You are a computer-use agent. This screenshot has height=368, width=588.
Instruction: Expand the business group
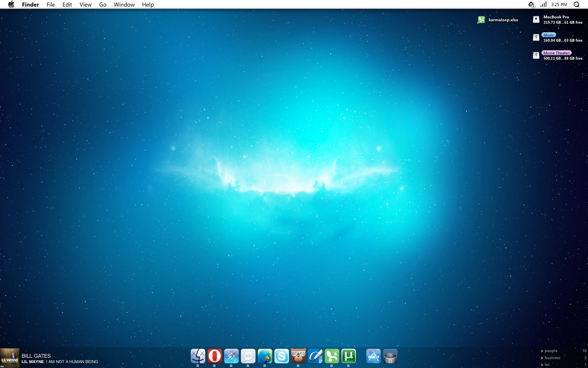(x=551, y=357)
